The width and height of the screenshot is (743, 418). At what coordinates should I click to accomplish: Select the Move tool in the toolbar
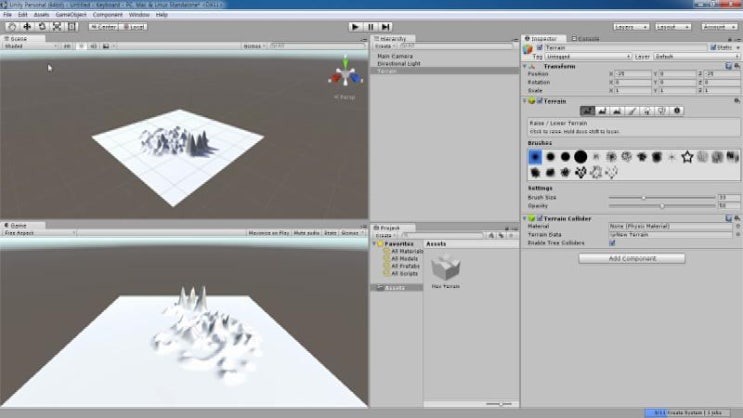coord(27,27)
